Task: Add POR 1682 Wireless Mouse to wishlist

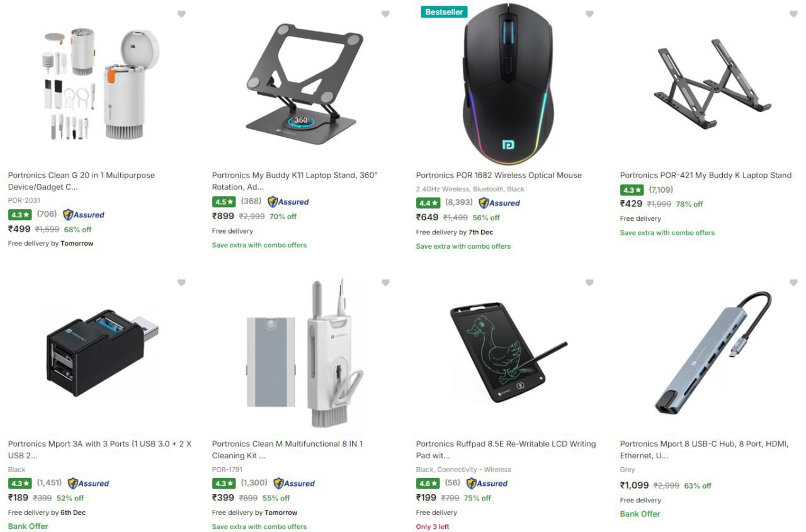Action: 589,14
